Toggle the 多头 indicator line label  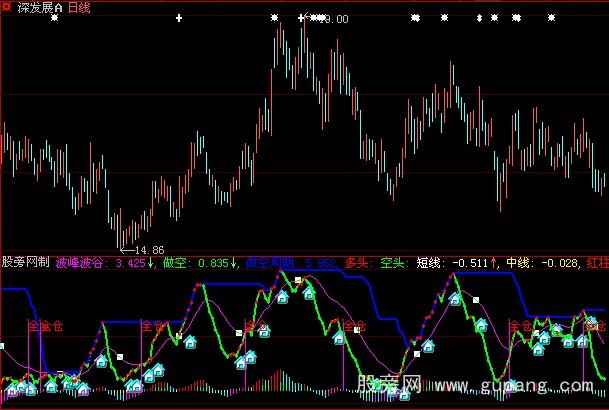point(357,264)
